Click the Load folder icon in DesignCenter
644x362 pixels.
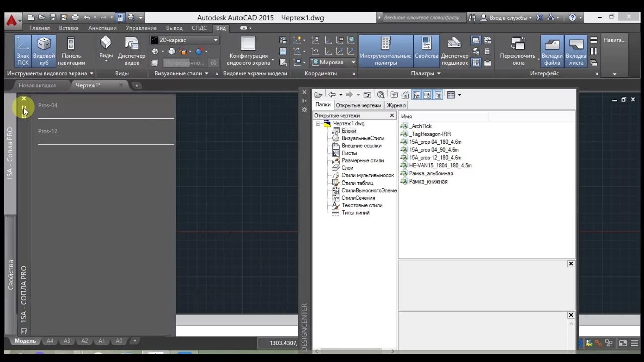318,95
